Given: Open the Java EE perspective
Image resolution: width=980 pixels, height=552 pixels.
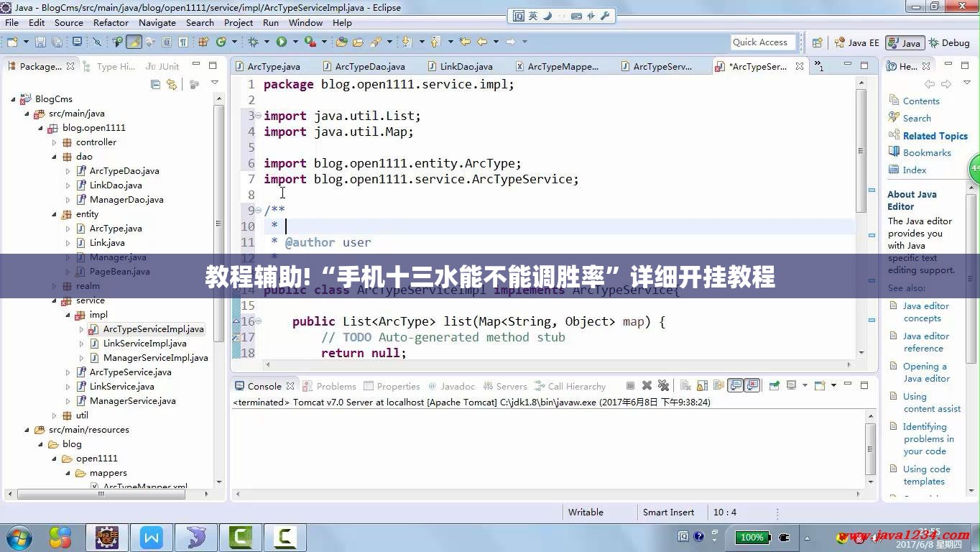Looking at the screenshot, I should click(856, 42).
